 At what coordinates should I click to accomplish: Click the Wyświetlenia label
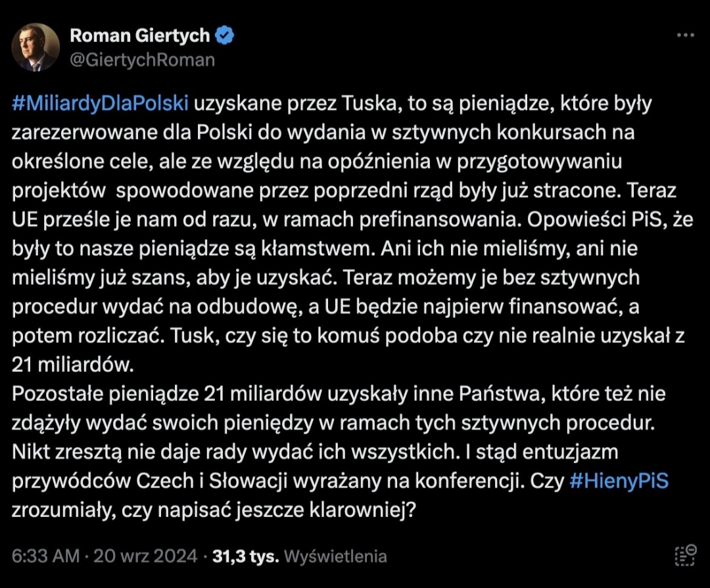point(335,556)
